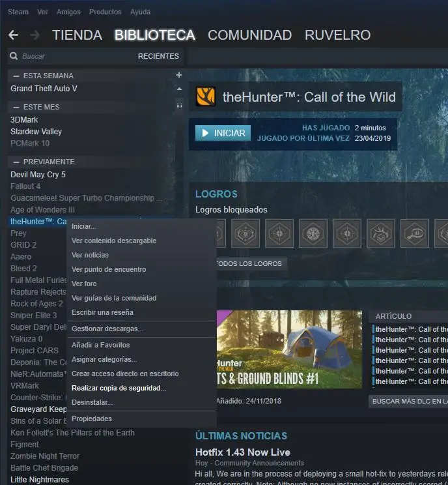Switch to the TIENDA tab
448x485 pixels.
coord(77,35)
